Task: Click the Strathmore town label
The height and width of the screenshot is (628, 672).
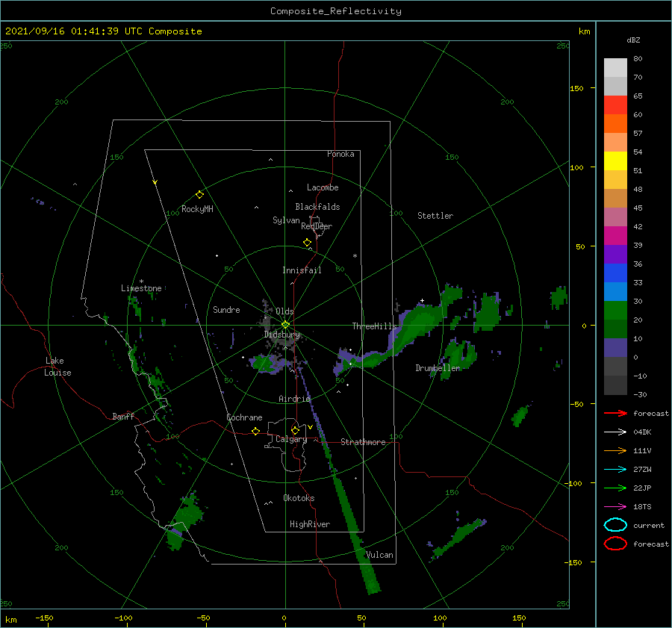Action: coord(363,442)
